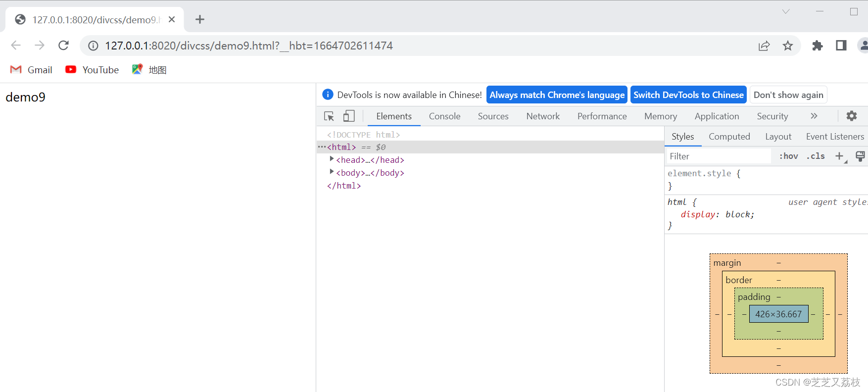The image size is (868, 392).
Task: Switch to the Security tab
Action: pos(772,116)
